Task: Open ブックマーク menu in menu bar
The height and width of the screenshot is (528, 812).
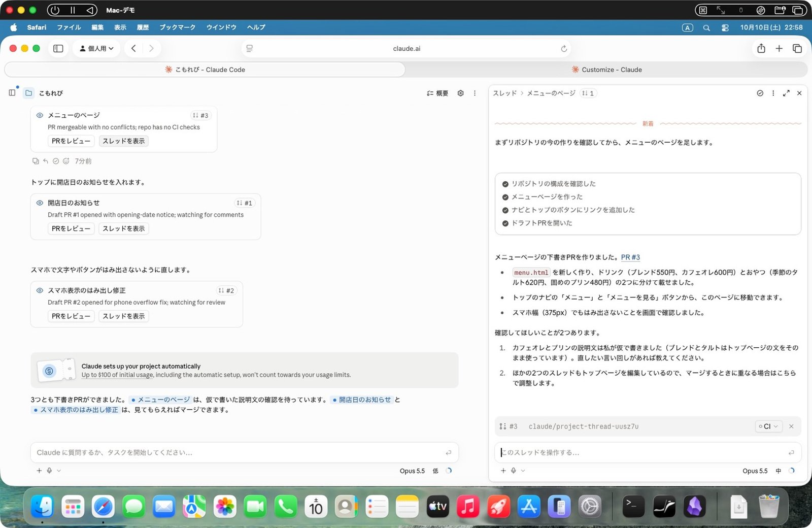Action: coord(177,27)
